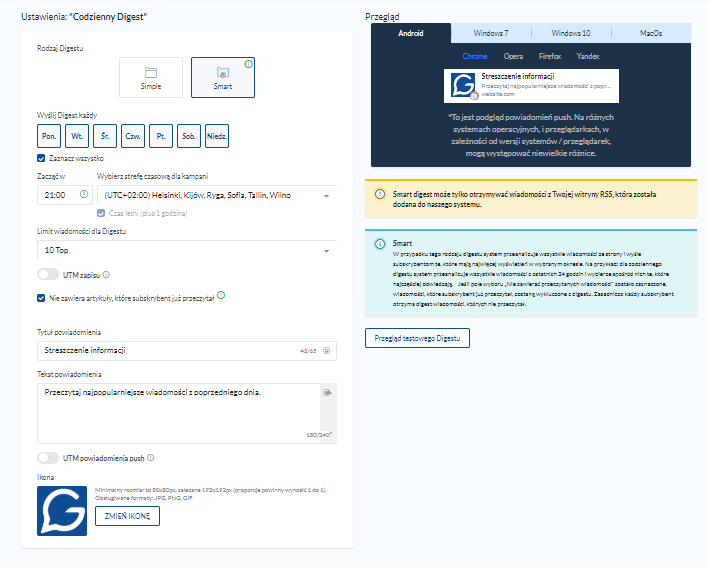Toggle Tuesday (Wt.) day button

(x=77, y=136)
